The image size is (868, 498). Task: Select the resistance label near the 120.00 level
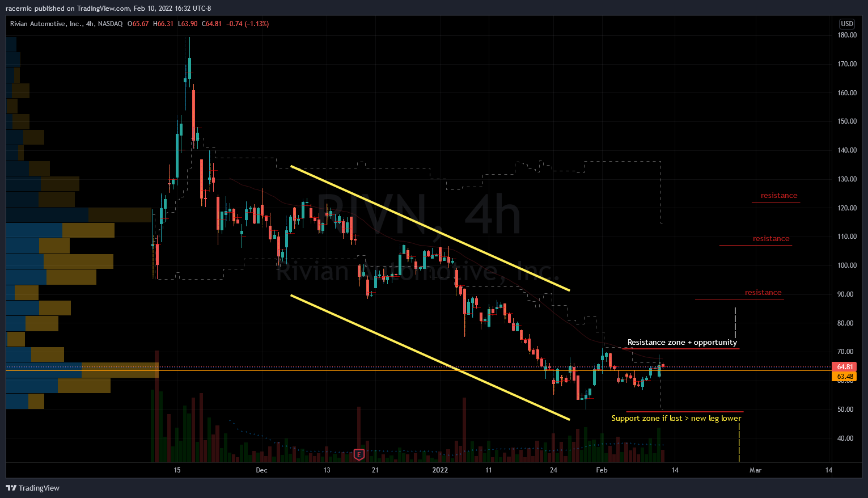point(779,196)
